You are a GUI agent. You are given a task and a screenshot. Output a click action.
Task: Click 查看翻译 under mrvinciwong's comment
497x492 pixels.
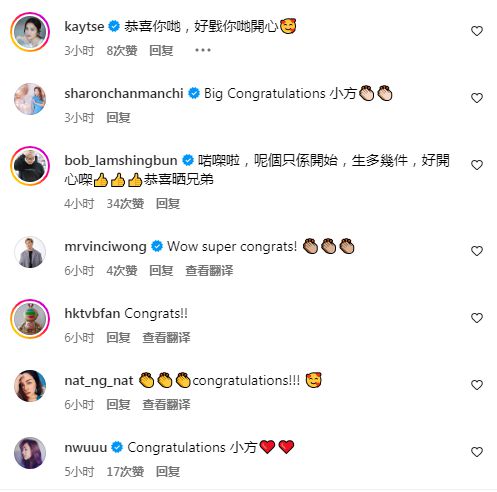[209, 271]
